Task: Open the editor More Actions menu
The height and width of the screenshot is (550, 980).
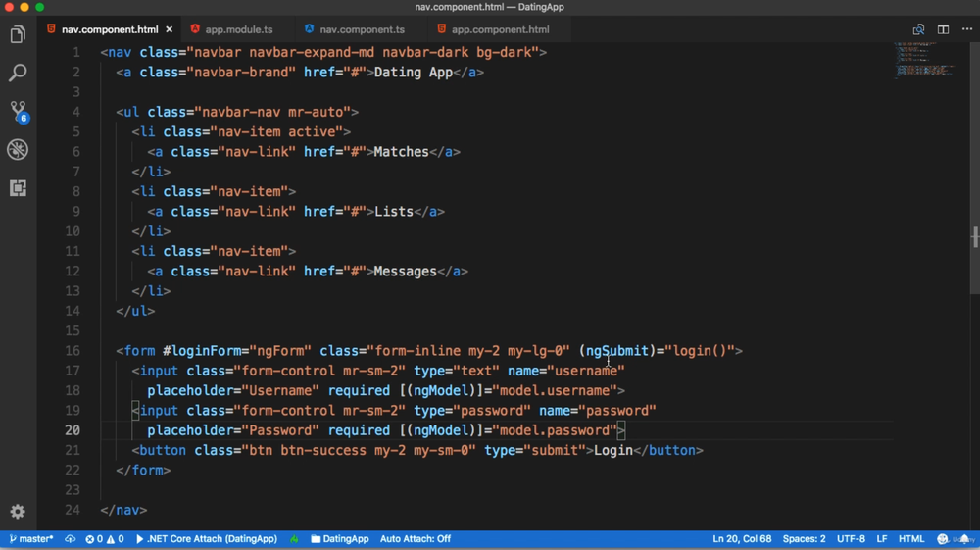Action: [967, 29]
